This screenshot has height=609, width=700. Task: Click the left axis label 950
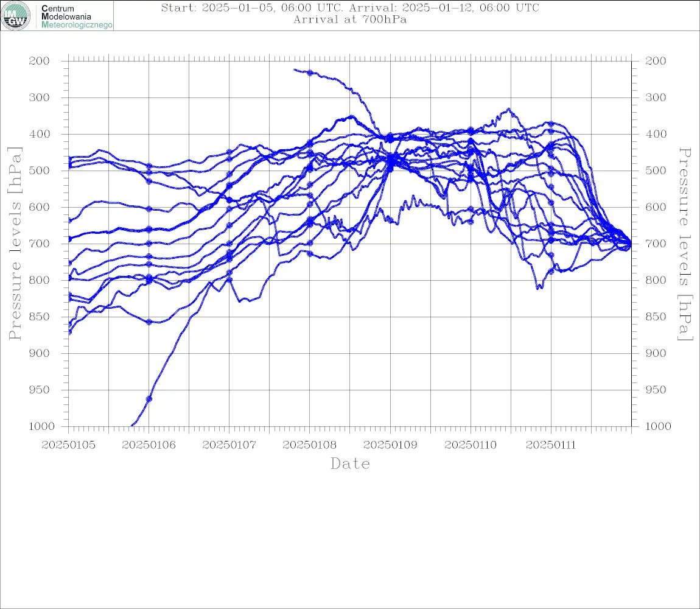[40, 390]
